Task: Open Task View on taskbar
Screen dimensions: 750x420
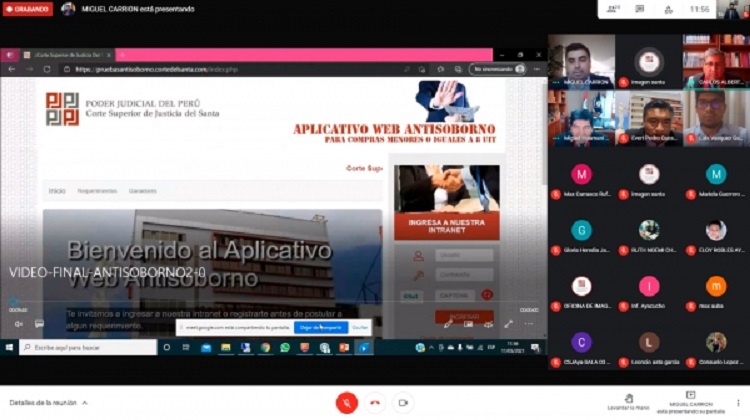Action: pos(186,348)
